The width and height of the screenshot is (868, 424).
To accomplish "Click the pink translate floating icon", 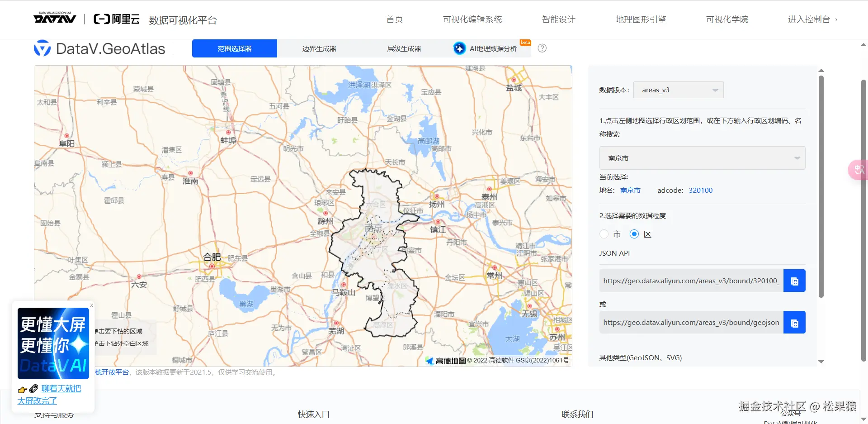I will point(859,170).
